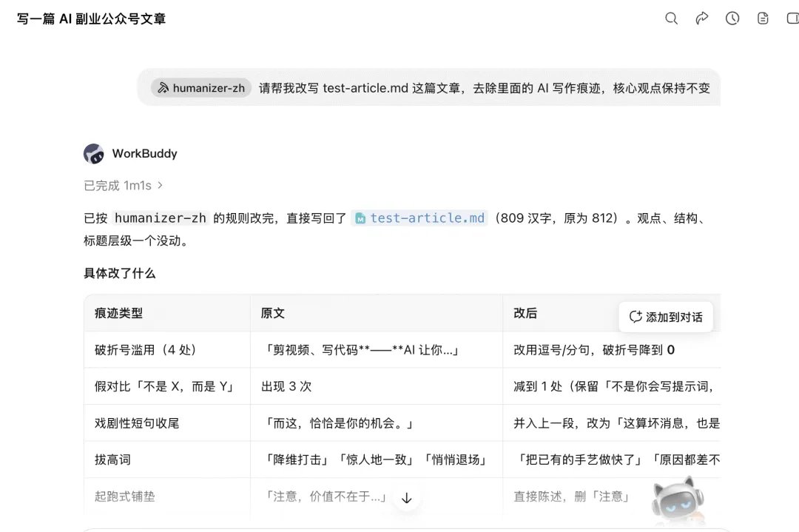Click the '减到 1 处' cell
Screen dimensions: 799x532
pos(612,386)
